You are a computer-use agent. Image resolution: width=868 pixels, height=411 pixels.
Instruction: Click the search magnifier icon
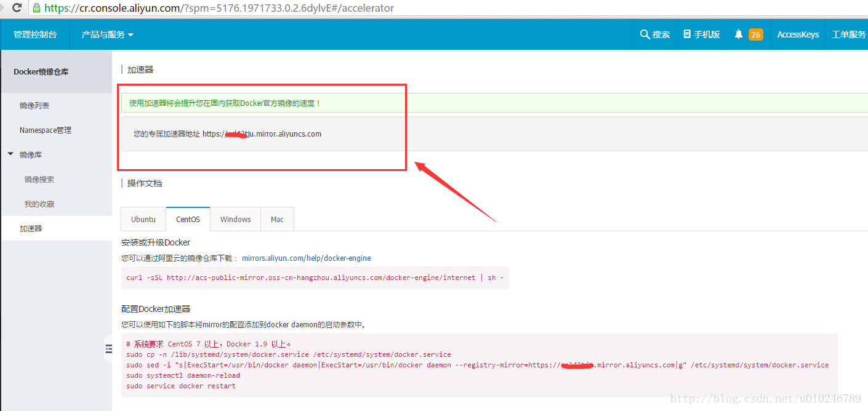[x=645, y=34]
